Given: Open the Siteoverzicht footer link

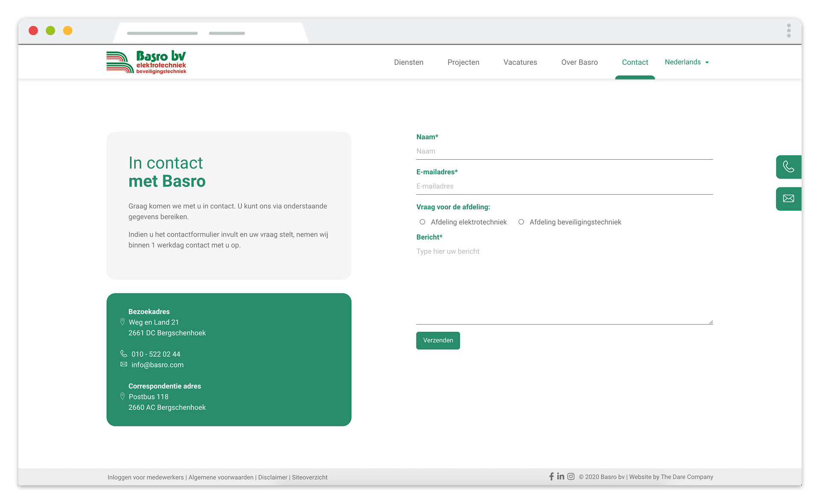Looking at the screenshot, I should click(310, 478).
